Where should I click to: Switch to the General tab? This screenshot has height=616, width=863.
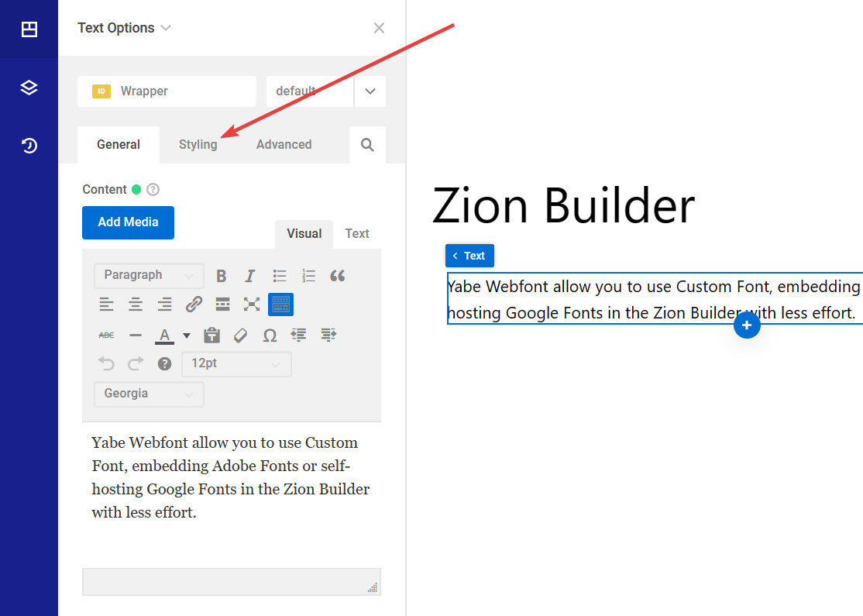(x=119, y=145)
